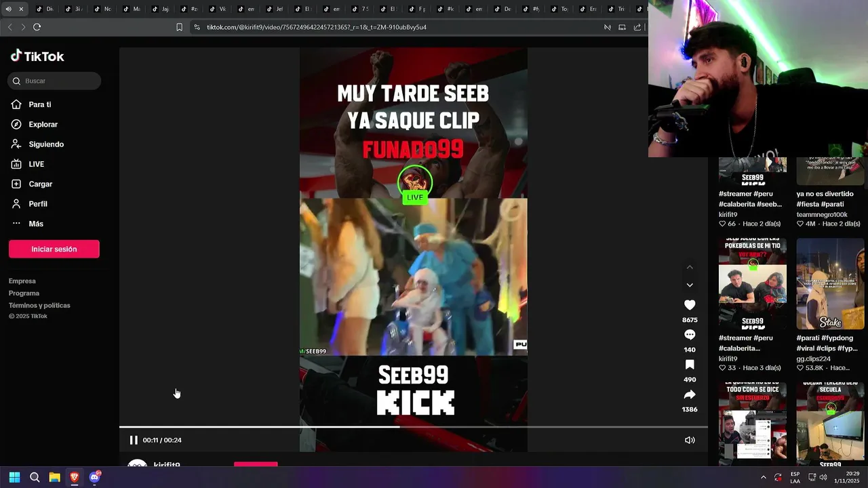This screenshot has height=488, width=868.
Task: Click Brave browser taskbar icon
Action: 74,477
